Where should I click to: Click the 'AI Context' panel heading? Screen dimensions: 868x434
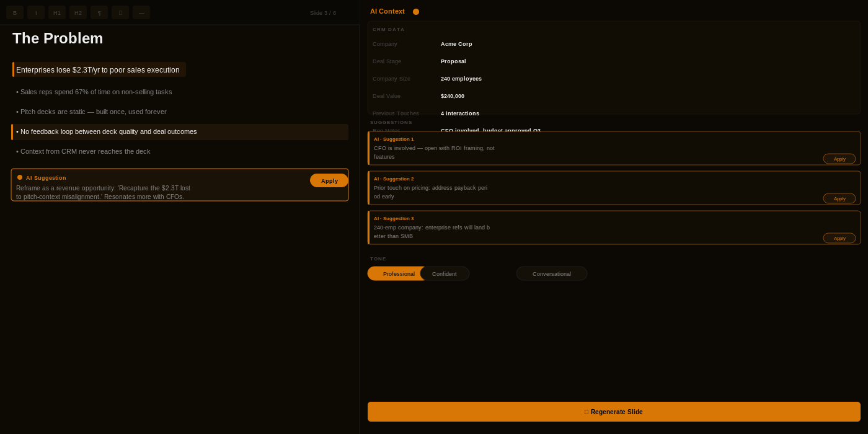point(387,11)
